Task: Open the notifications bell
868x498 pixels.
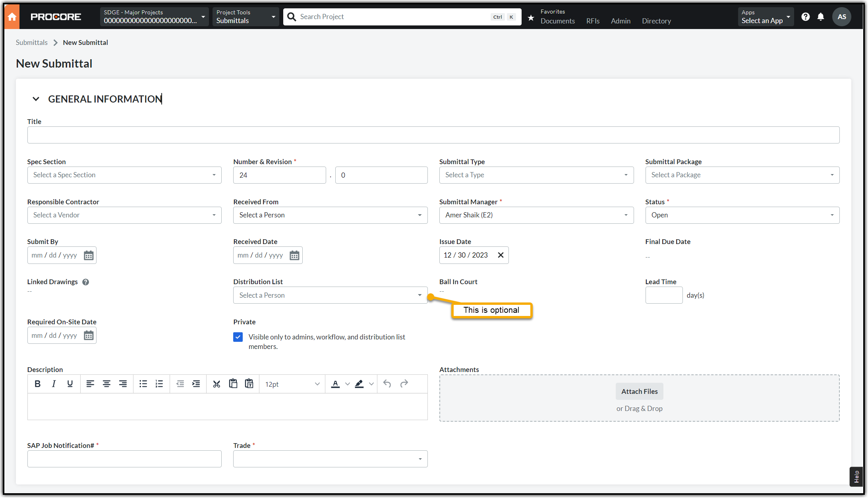Action: click(821, 17)
